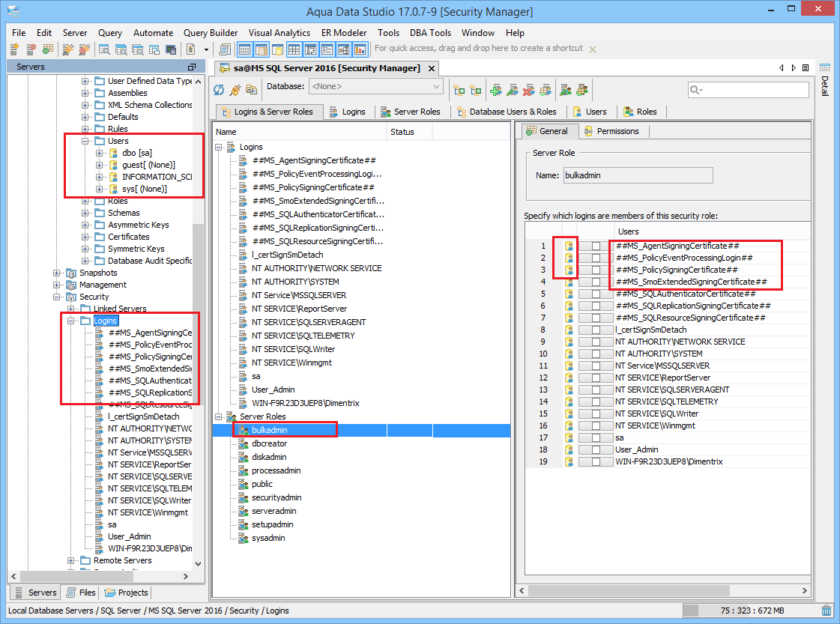Click the memory garbage collection trash icon

coord(827,610)
